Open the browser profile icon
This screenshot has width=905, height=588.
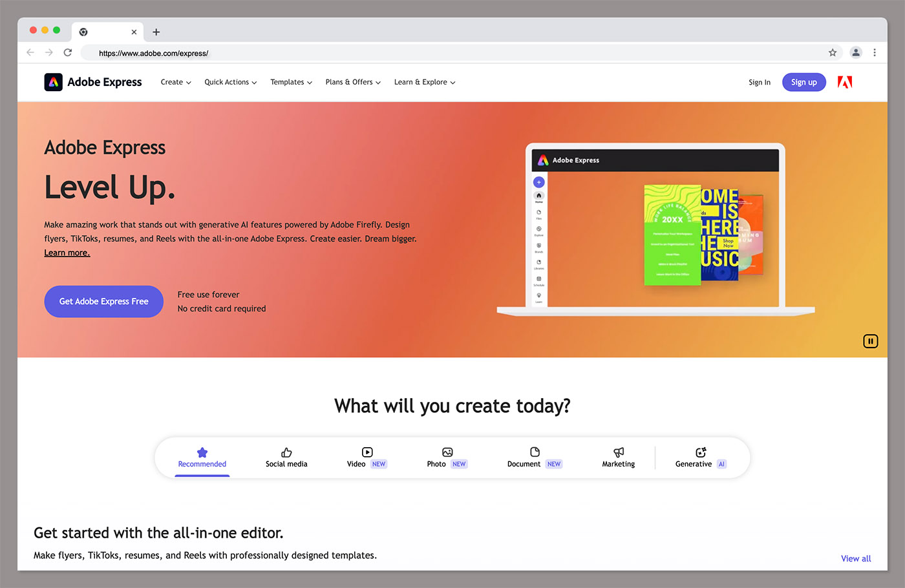[856, 52]
